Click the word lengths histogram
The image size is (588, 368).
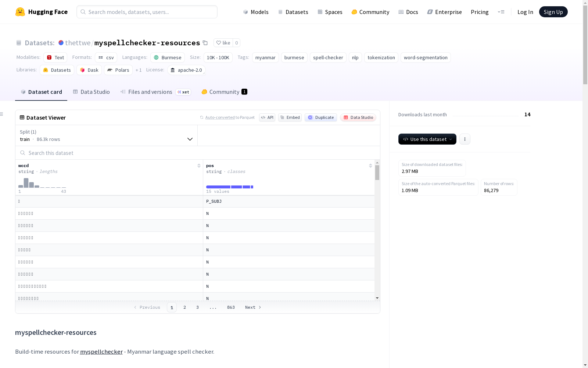pos(42,183)
